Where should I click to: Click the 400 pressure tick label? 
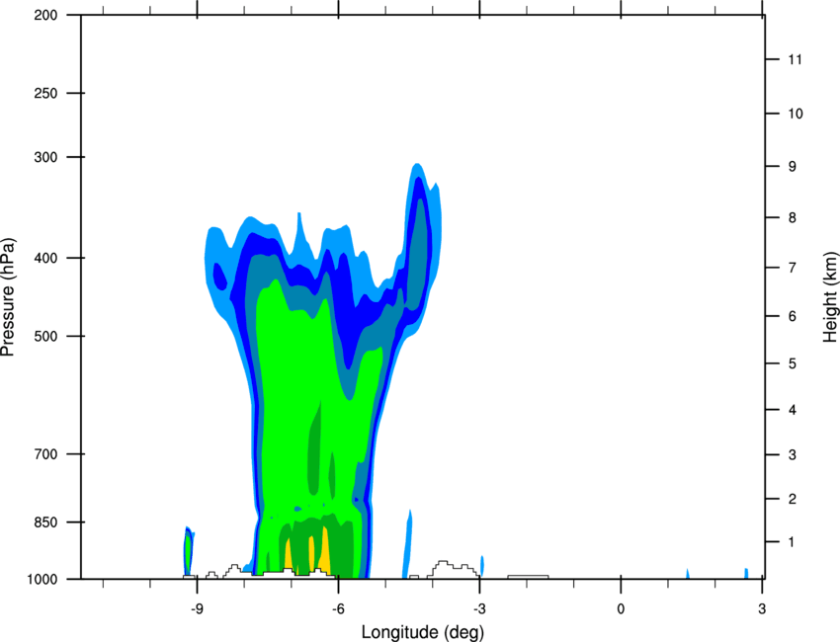tap(45, 258)
